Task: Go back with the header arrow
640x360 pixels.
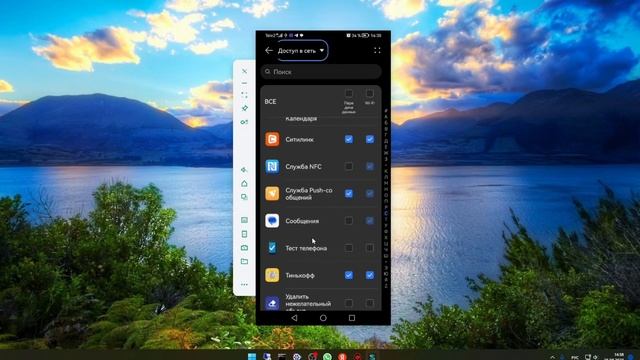Action: 269,51
